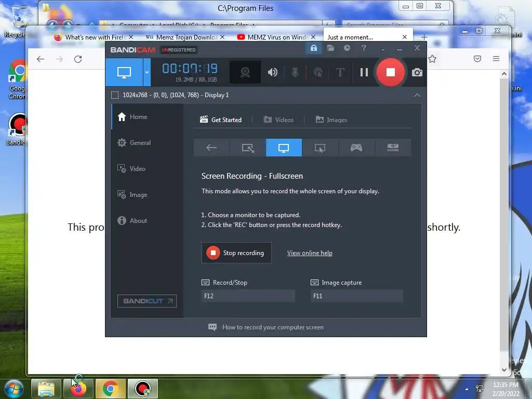Click the back arrow mode button

point(211,148)
